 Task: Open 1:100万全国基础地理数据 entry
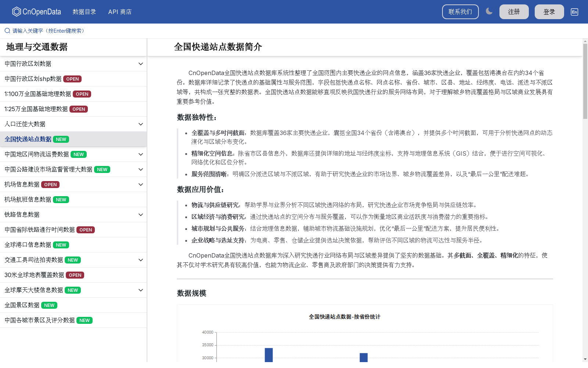(73, 94)
